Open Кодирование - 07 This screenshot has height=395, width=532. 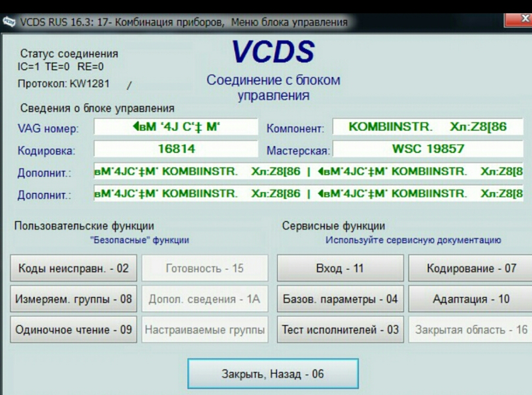(471, 268)
